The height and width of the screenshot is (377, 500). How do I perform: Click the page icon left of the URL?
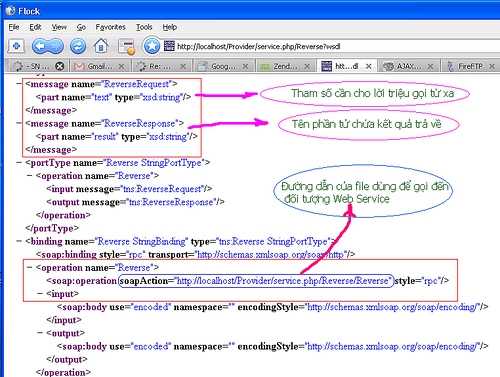coord(169,46)
